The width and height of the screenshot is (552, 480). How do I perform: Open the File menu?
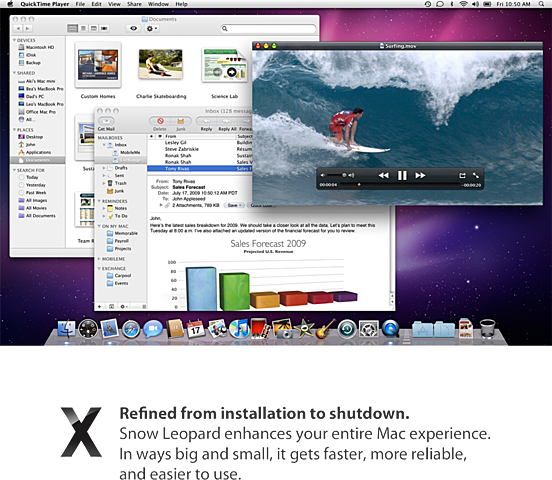coord(80,4)
